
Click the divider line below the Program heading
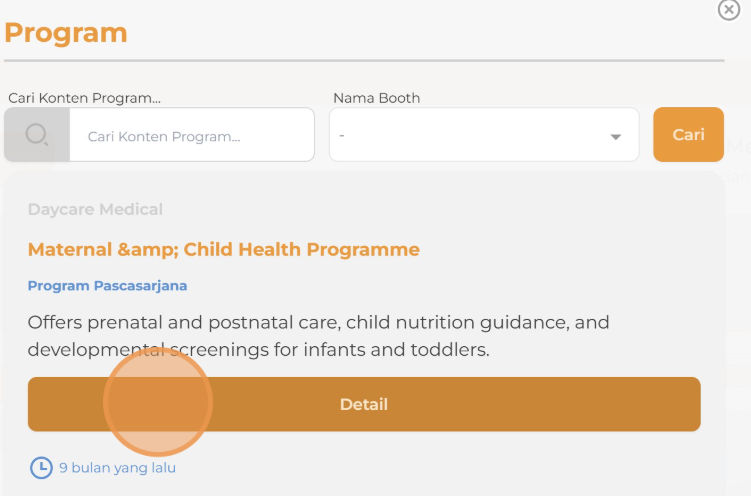[x=364, y=61]
